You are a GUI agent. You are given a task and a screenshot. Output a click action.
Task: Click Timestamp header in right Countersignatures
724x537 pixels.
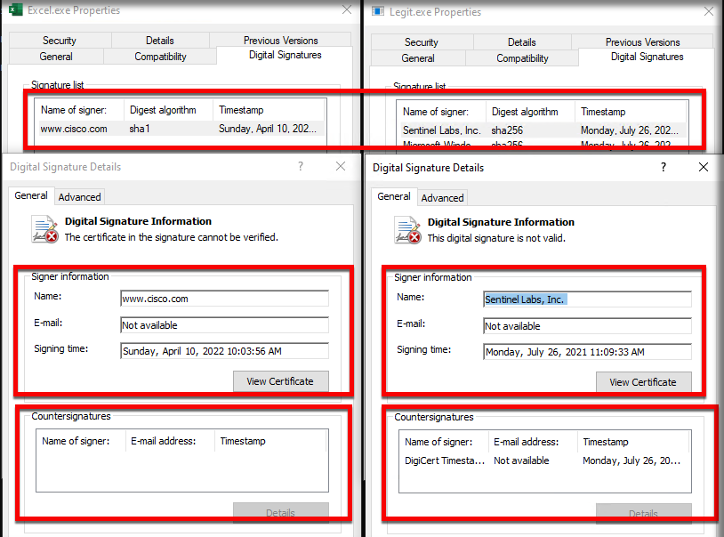pos(634,442)
